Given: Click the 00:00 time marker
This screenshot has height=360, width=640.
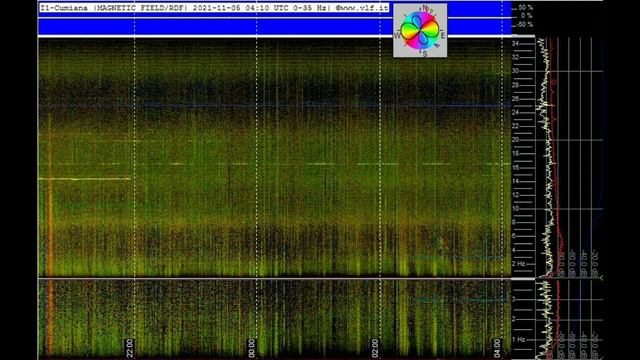Looking at the screenshot, I should point(251,348).
